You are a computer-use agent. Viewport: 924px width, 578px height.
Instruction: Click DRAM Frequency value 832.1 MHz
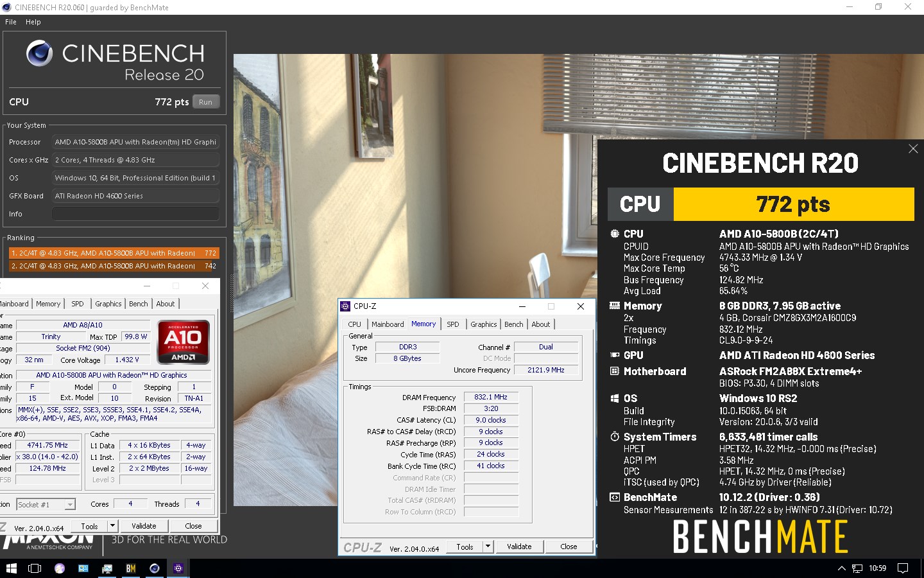(491, 397)
